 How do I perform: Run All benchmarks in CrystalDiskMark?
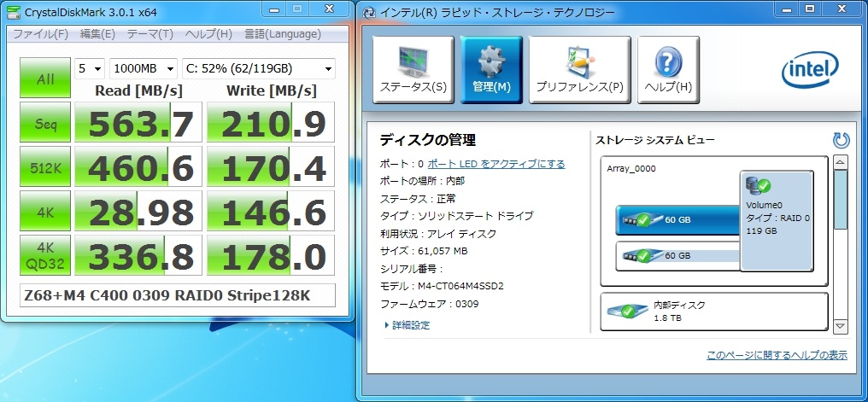(x=45, y=78)
